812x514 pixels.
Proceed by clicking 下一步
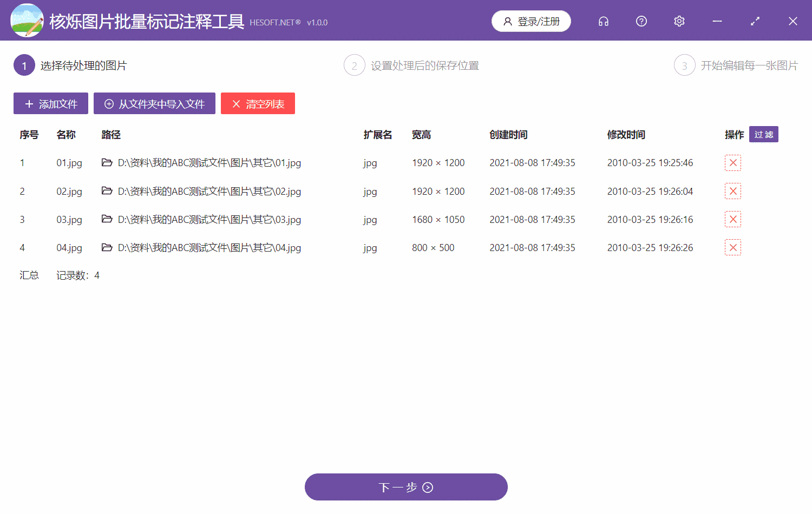405,486
